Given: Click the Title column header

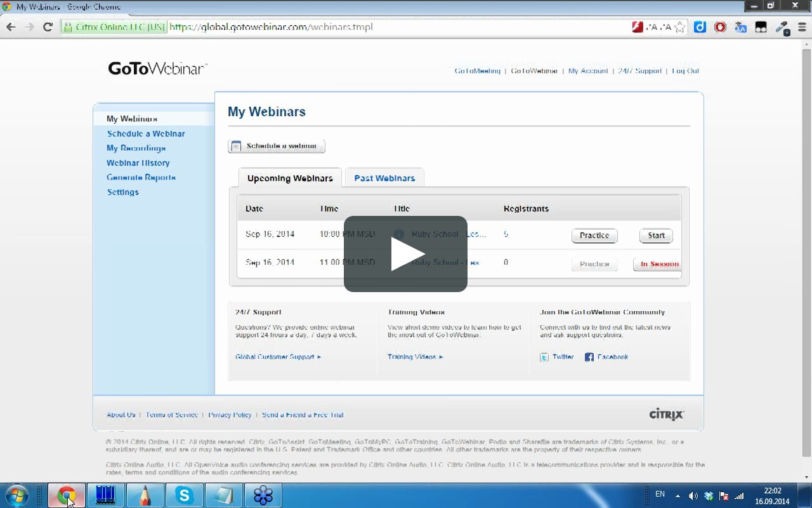Looking at the screenshot, I should coord(402,208).
